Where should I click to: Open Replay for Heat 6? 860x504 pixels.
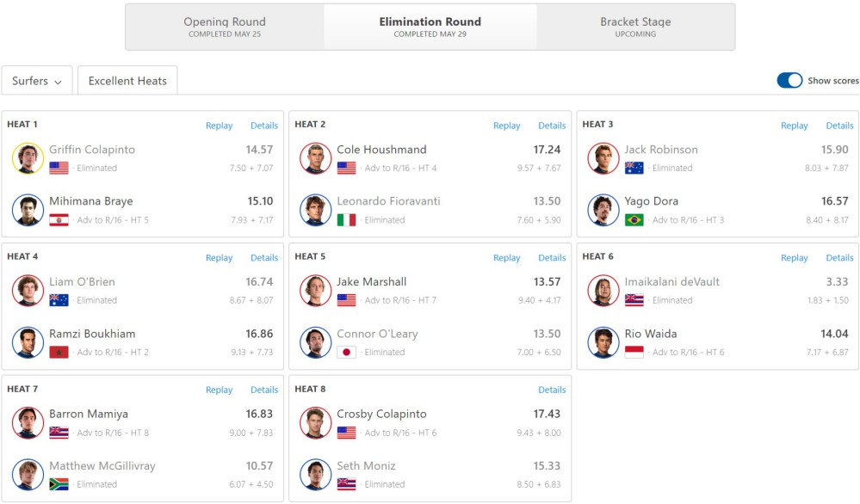coord(795,258)
